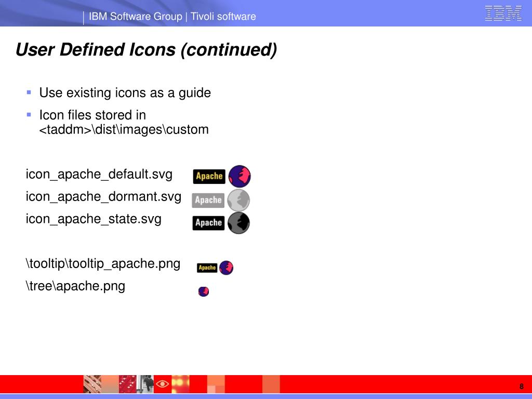Click the \tooltip\tooltip_apache.png path

pyautogui.click(x=103, y=264)
